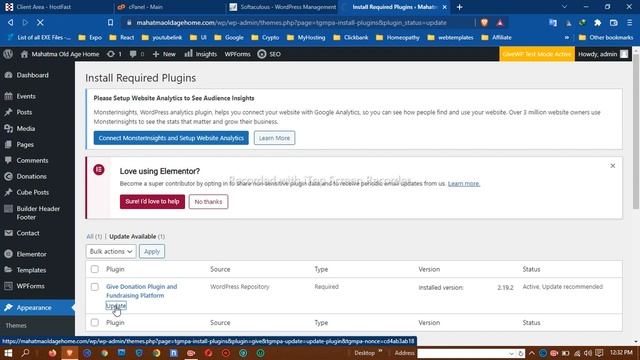Open WPForms in the admin bar

(x=237, y=54)
